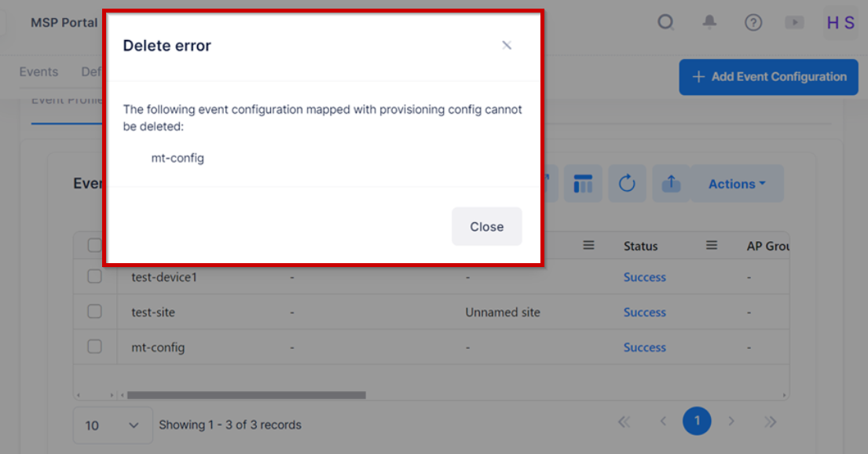Open the video tutorial icon
This screenshot has height=454, width=868.
pyautogui.click(x=794, y=23)
